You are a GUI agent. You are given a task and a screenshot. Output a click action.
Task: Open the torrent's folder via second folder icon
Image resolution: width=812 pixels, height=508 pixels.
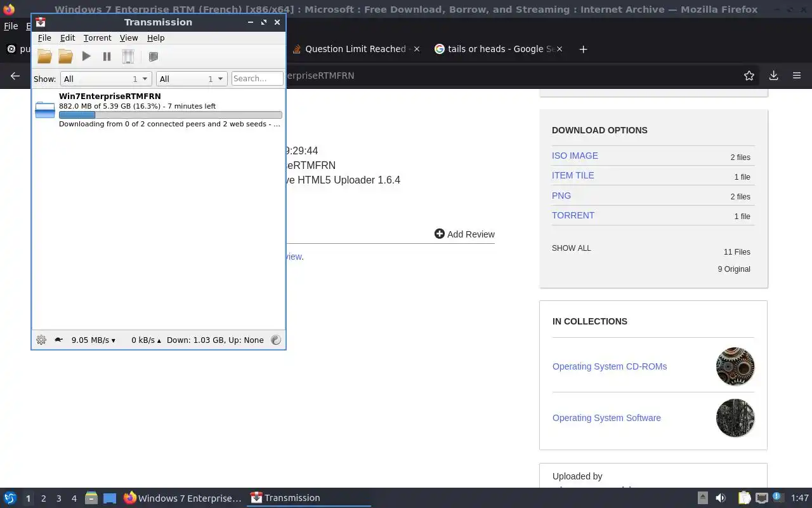tap(65, 57)
